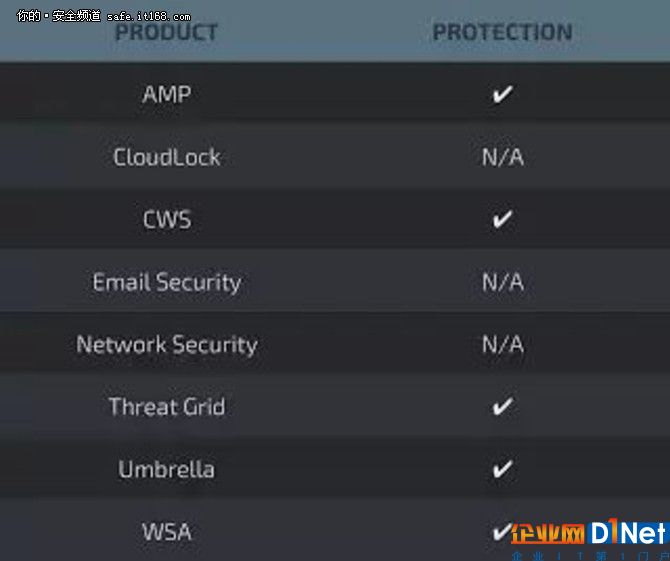Click the N/A value for Network Security
The height and width of the screenshot is (561, 670).
[503, 344]
